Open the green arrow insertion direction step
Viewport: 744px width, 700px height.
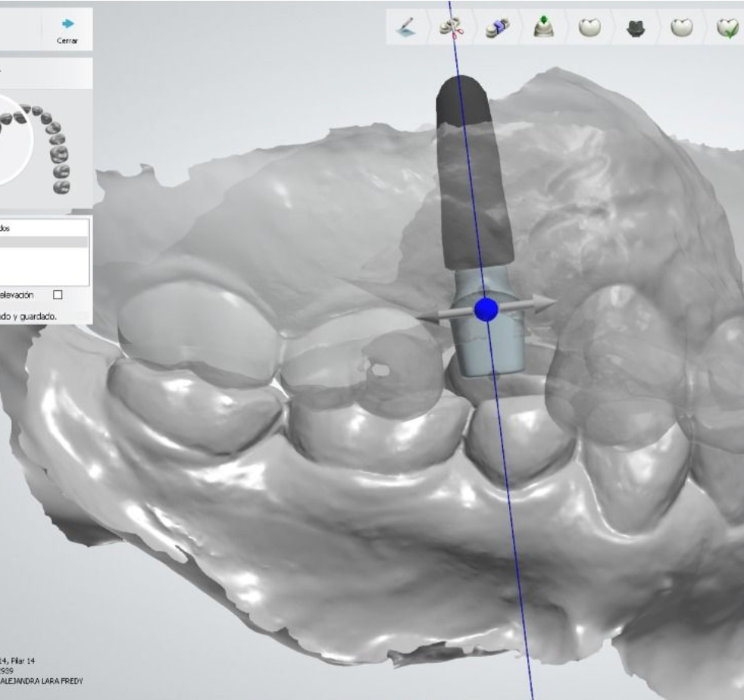(543, 27)
